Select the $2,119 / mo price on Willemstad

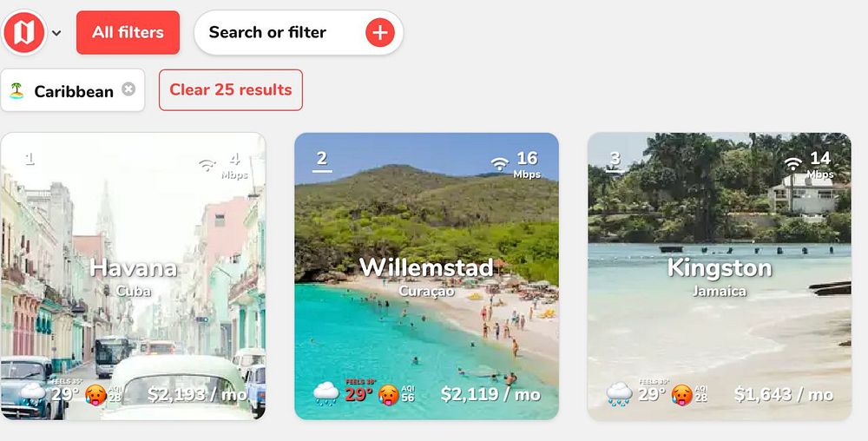pyautogui.click(x=490, y=394)
